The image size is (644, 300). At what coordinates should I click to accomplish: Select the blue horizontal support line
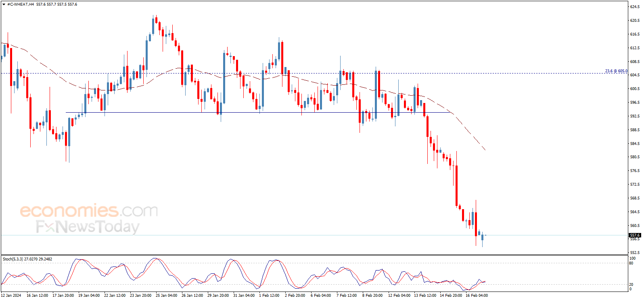coord(258,112)
